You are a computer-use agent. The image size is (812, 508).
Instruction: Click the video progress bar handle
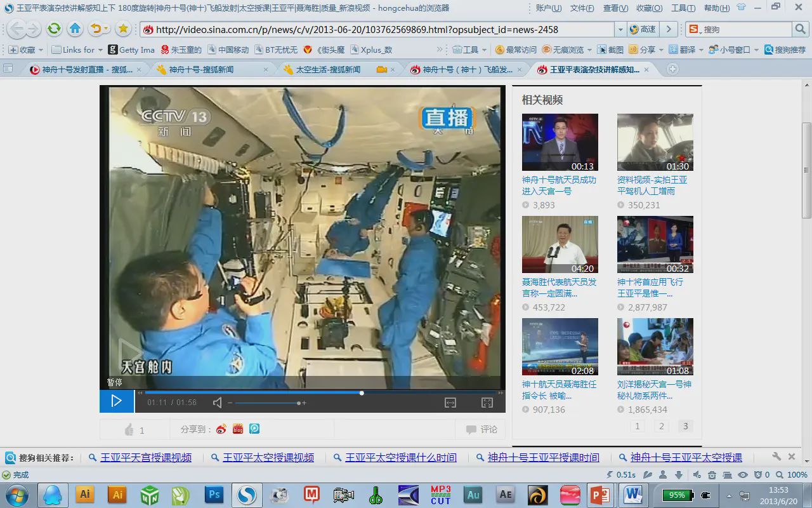tap(362, 393)
